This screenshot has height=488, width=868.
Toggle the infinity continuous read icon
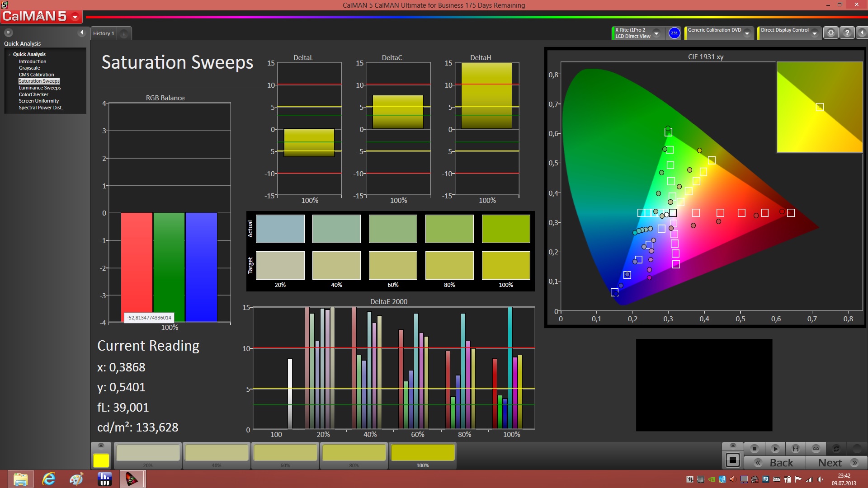point(816,449)
